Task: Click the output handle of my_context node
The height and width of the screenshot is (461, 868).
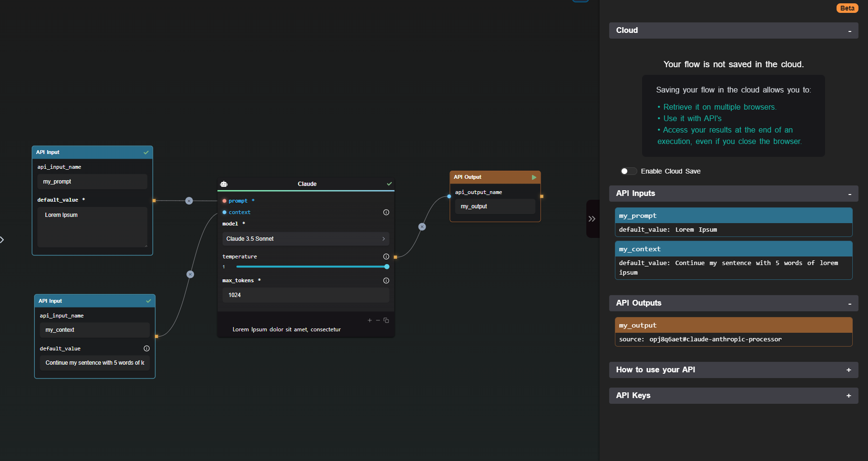Action: pyautogui.click(x=156, y=337)
